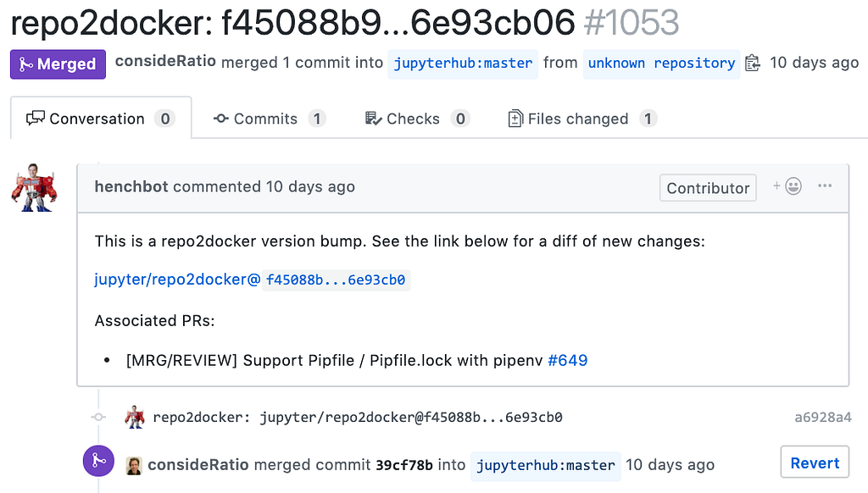Revert the merged pull request
Screen dimensions: 868x493
pyautogui.click(x=815, y=463)
